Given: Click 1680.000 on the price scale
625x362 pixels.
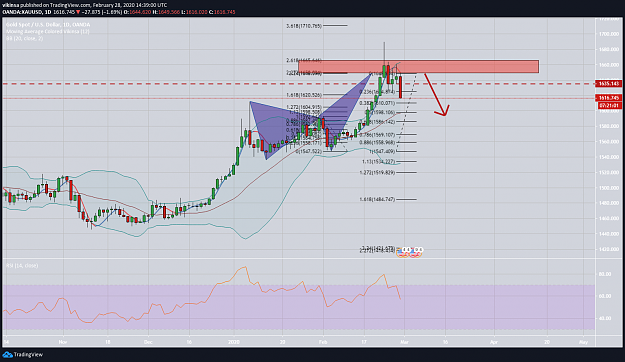Looking at the screenshot, I should 610,49.
